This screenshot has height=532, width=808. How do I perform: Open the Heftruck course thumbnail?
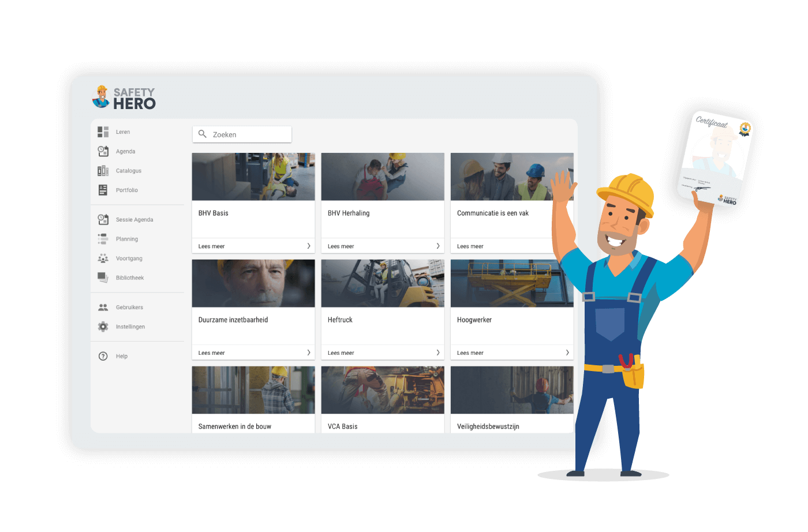pos(383,283)
